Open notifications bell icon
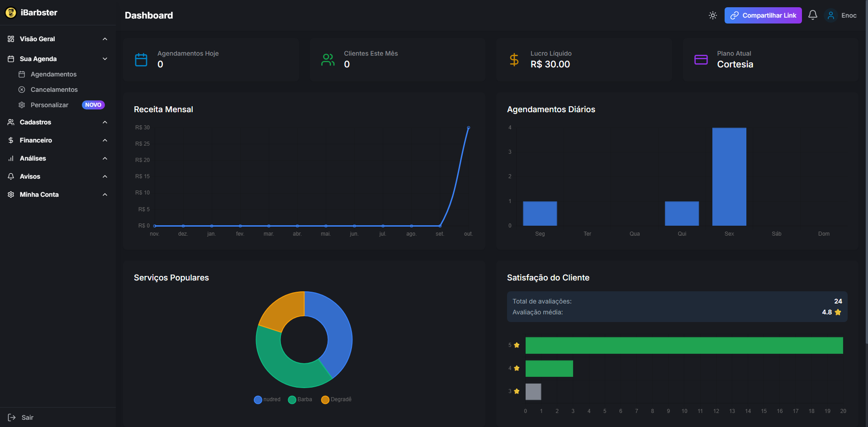This screenshot has height=427, width=868. click(x=813, y=15)
